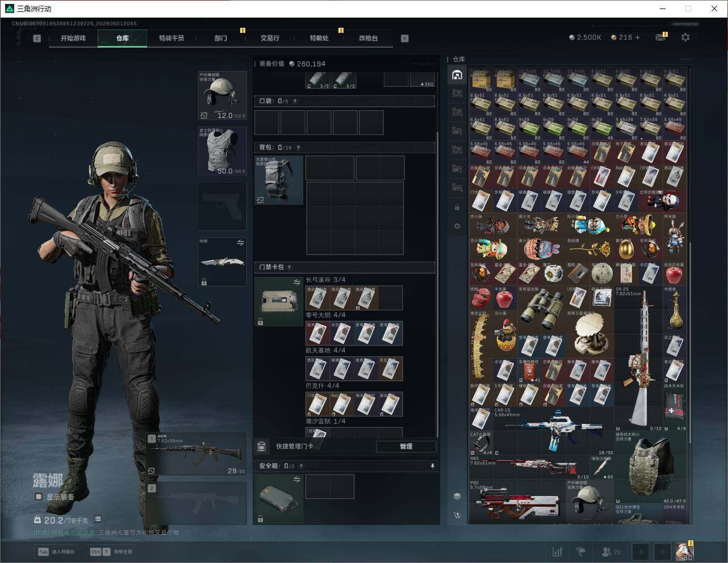The height and width of the screenshot is (563, 728).
Task: Click the 2,500K currency balance
Action: coord(585,37)
